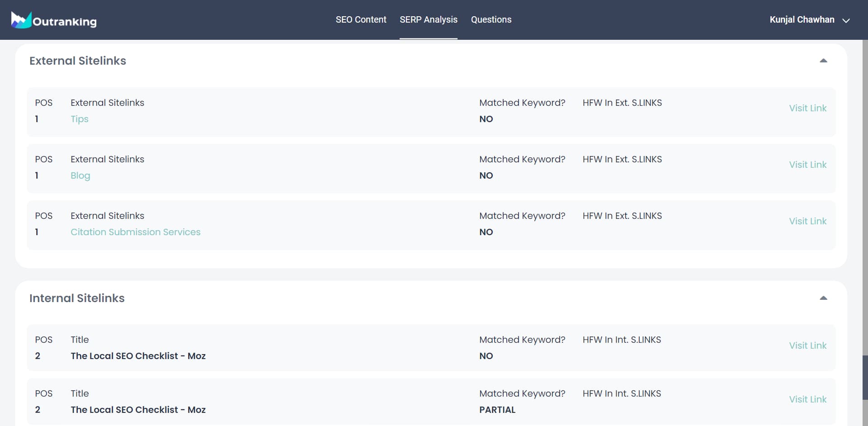Open the Tips external sitelink
The width and height of the screenshot is (868, 426).
pyautogui.click(x=80, y=119)
